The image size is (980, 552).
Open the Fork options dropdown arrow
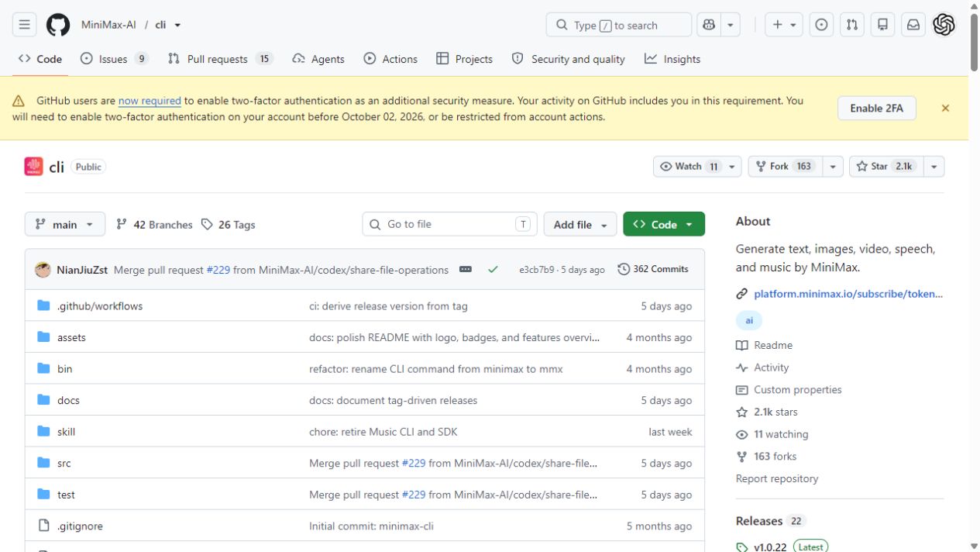[833, 167]
